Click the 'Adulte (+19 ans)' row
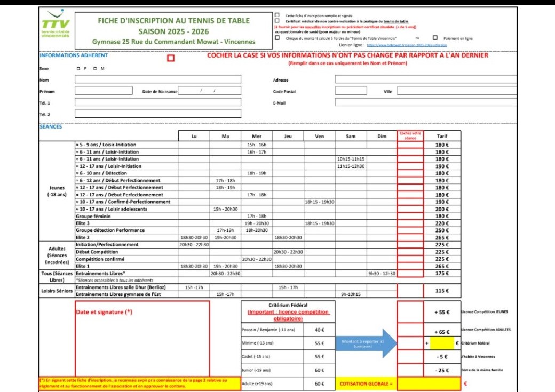The image size is (555, 392). [x=273, y=383]
